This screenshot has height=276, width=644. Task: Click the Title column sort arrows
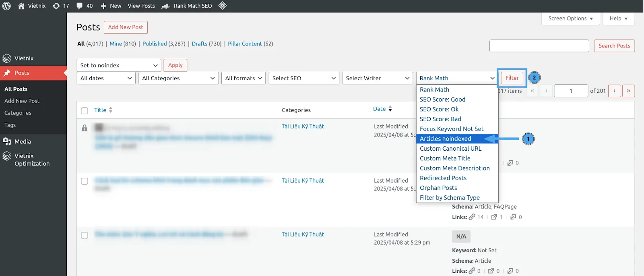pyautogui.click(x=111, y=110)
